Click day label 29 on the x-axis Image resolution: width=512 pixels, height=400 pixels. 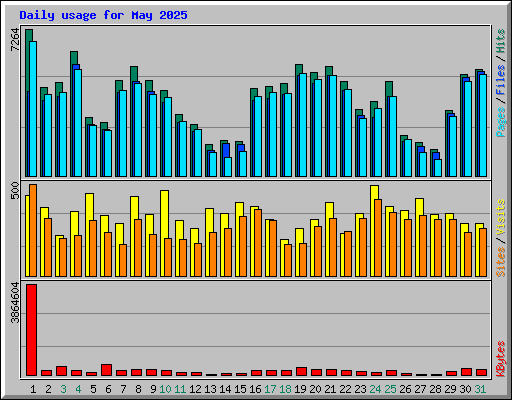click(450, 389)
